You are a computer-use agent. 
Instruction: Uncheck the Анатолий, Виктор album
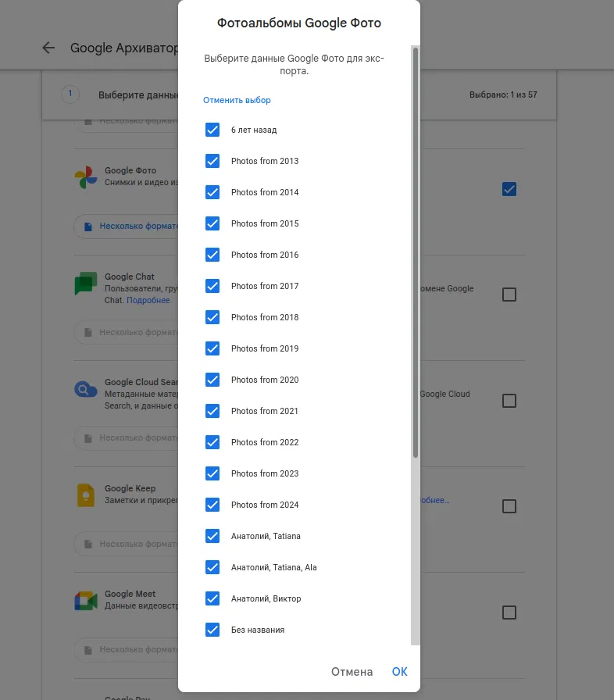[x=212, y=598]
